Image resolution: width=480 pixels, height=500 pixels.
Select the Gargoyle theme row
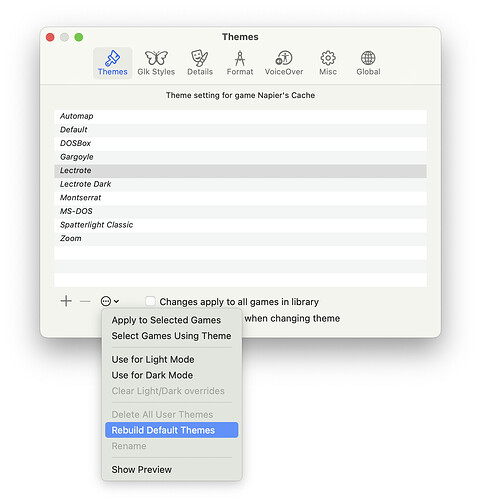click(x=240, y=157)
